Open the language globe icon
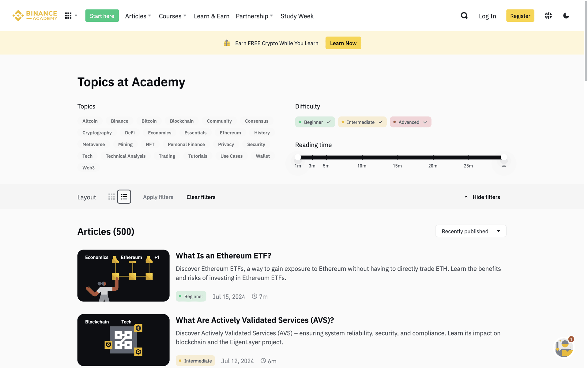This screenshot has height=368, width=588. coord(548,16)
